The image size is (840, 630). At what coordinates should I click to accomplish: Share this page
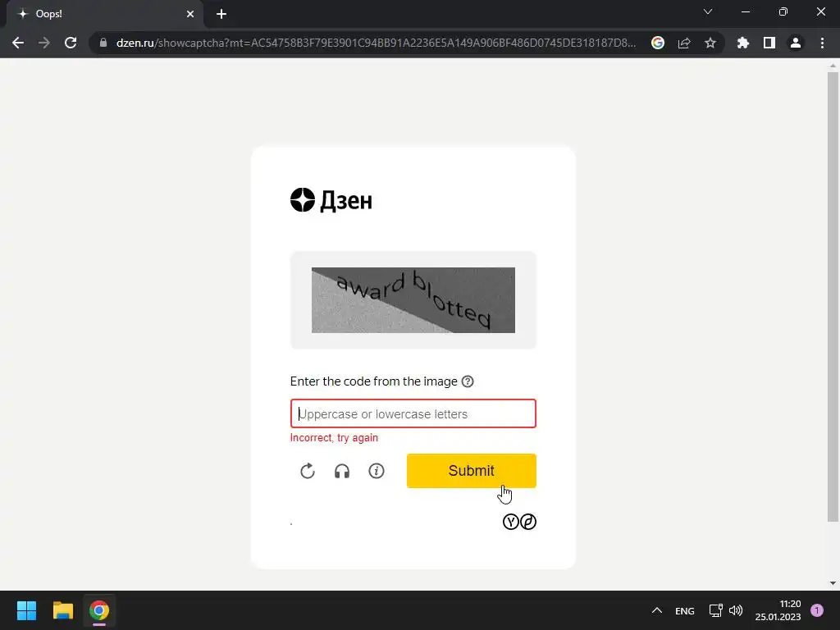coord(684,43)
